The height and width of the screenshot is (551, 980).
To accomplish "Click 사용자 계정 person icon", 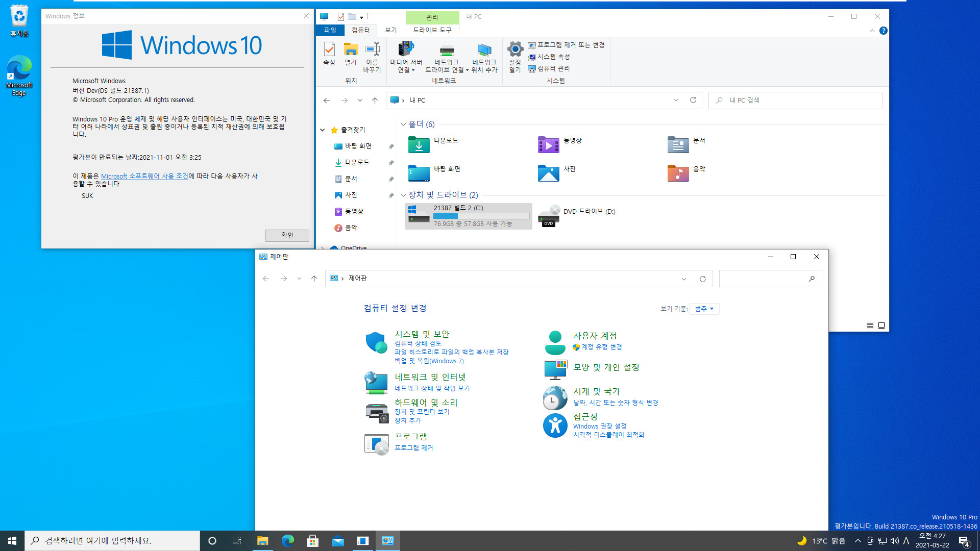I will point(555,342).
